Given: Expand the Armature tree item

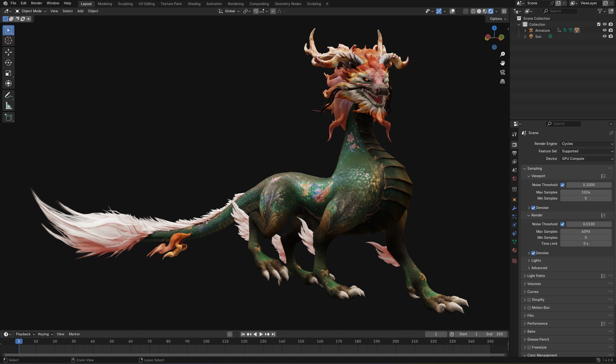Looking at the screenshot, I should (525, 30).
